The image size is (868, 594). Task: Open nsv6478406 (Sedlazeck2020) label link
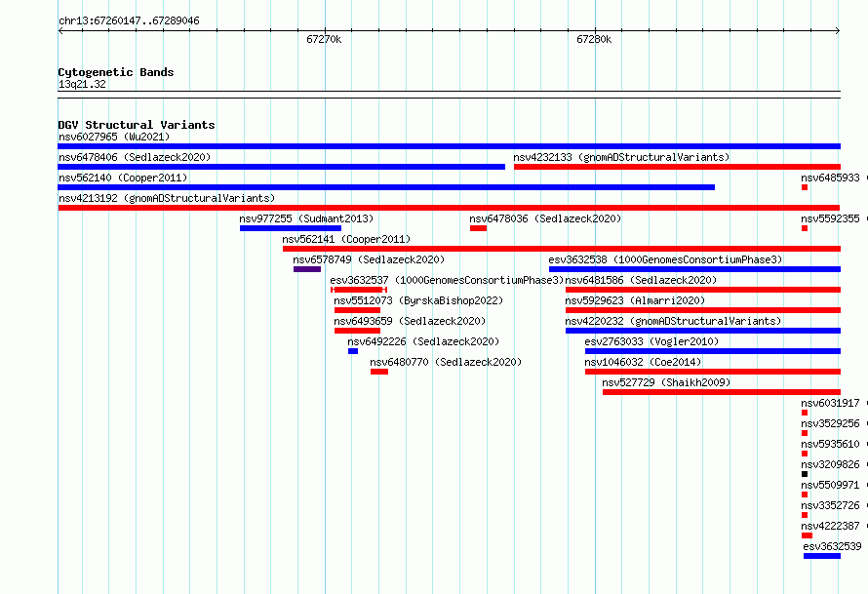(135, 157)
